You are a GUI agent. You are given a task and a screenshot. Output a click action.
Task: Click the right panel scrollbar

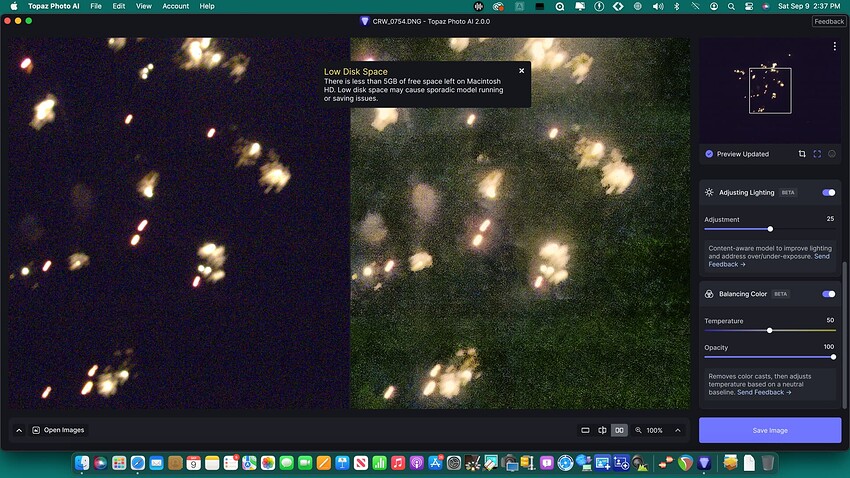(x=844, y=335)
